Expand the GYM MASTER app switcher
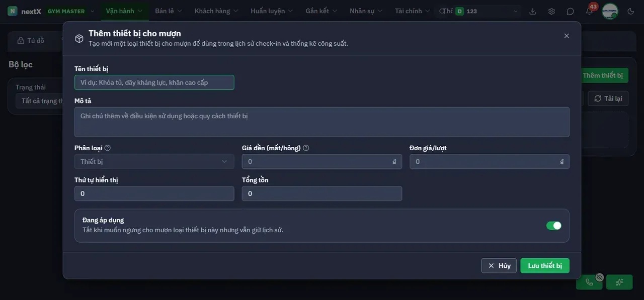 70,11
